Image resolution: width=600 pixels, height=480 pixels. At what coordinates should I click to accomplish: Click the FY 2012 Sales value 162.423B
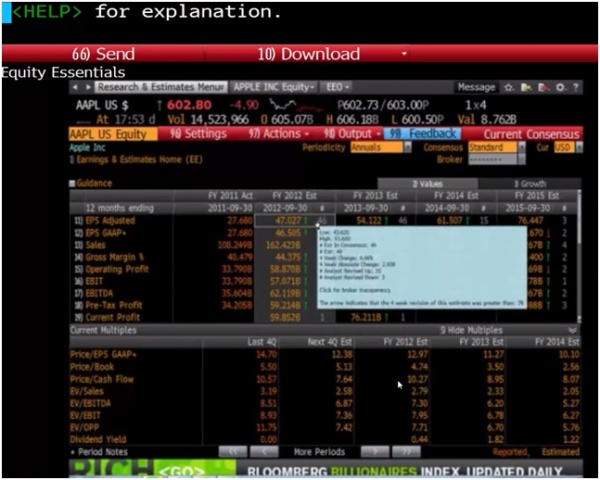coord(283,245)
